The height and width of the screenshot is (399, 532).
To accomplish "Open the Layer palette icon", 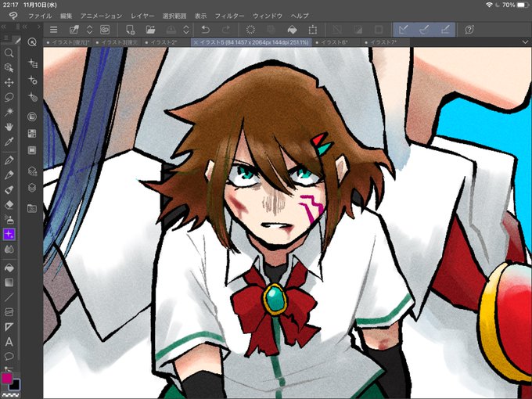I will coord(32,188).
